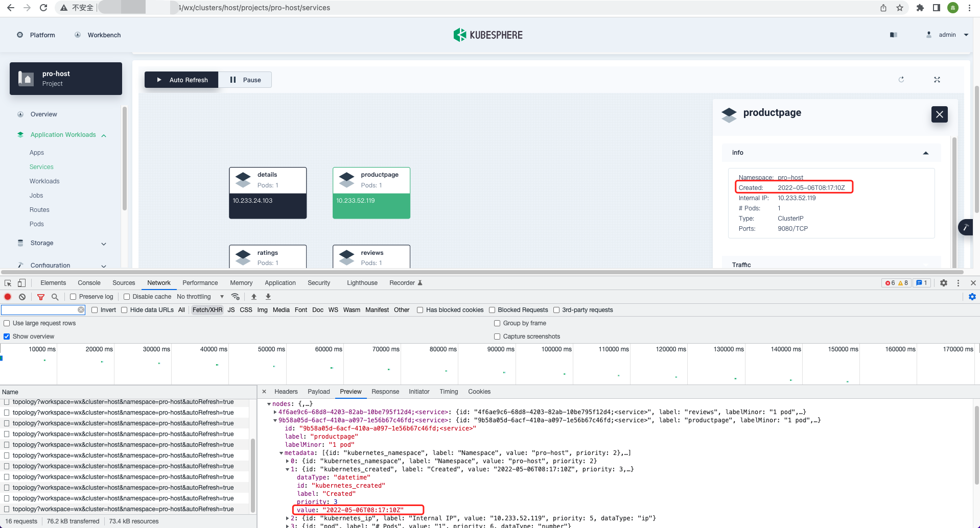Go back in browser history

point(10,8)
